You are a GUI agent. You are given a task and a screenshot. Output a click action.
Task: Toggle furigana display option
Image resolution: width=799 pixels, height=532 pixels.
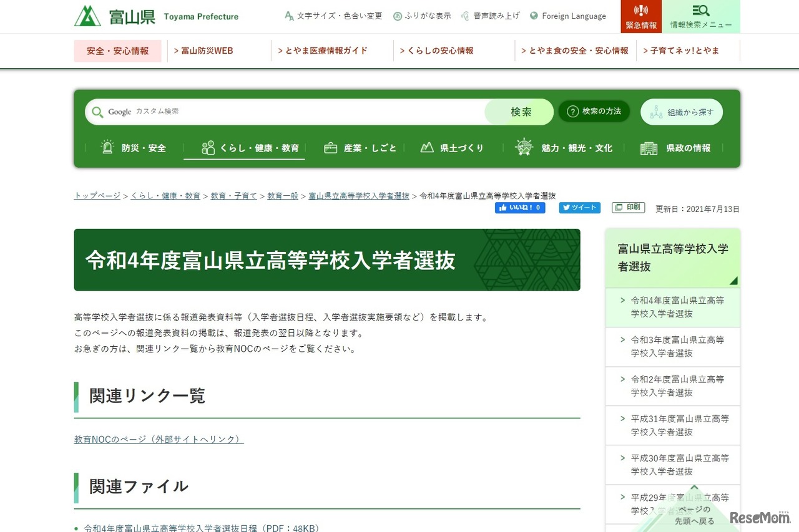422,16
